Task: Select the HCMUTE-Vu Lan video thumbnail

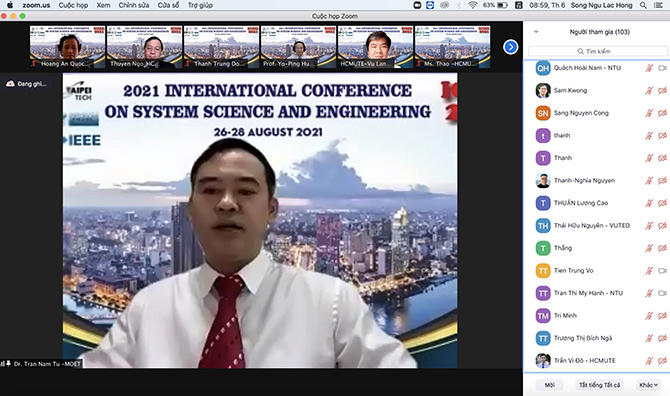Action: tap(375, 47)
